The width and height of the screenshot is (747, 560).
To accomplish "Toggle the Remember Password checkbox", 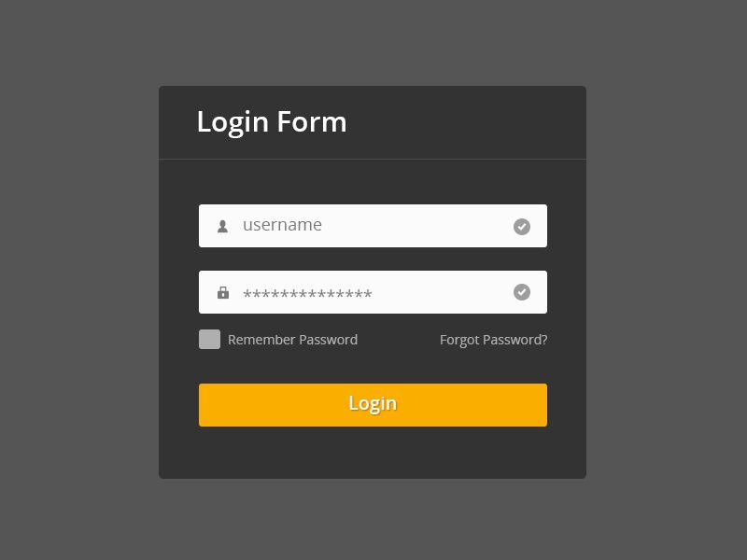I will (209, 339).
